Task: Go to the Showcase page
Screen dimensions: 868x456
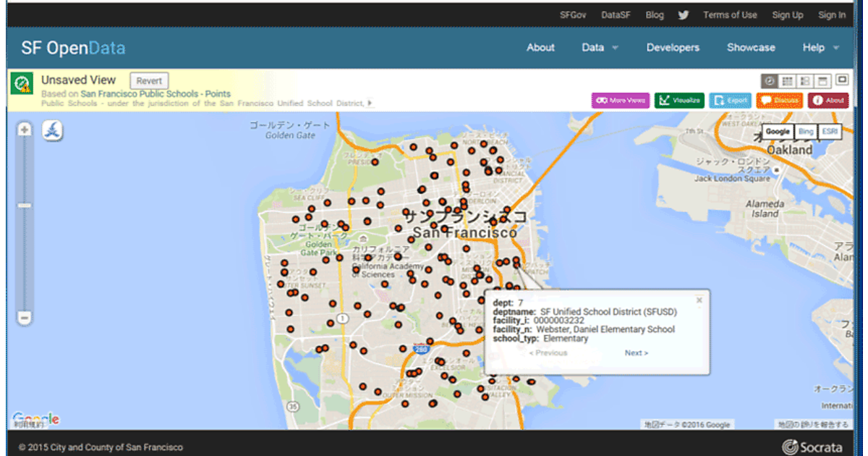Action: point(751,48)
